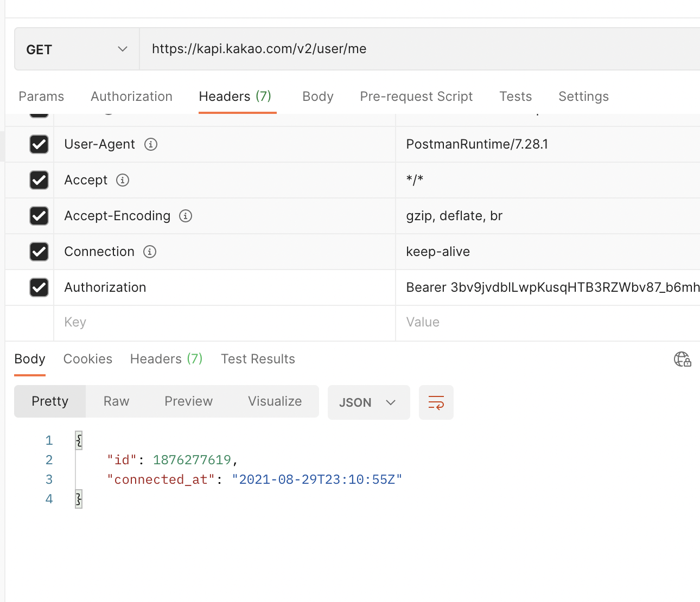The height and width of the screenshot is (602, 700).
Task: Switch to Test Results tab
Action: 258,358
